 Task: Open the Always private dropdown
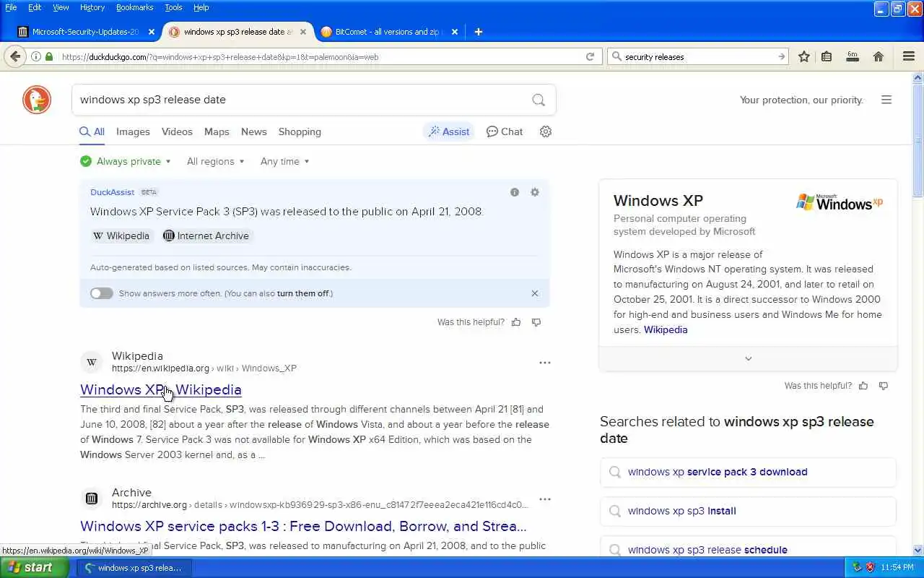126,161
